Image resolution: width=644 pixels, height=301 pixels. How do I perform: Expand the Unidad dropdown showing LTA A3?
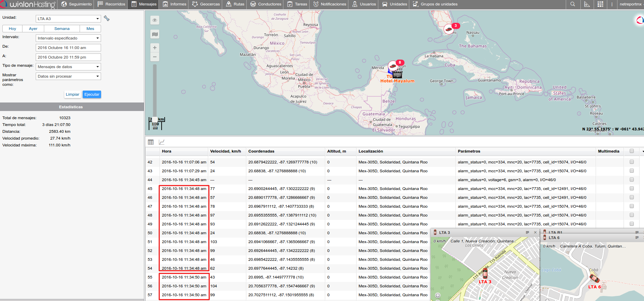(x=68, y=19)
